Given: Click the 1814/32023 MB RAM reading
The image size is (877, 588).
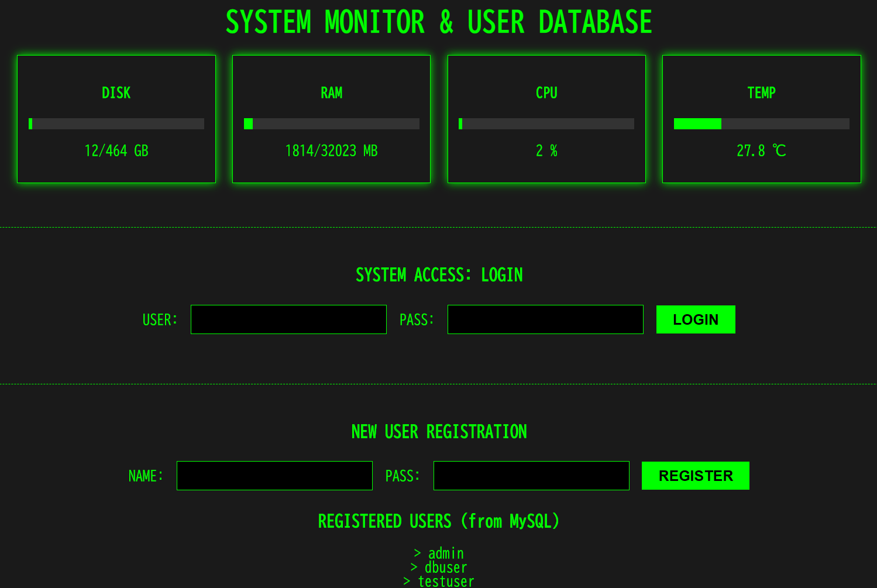Looking at the screenshot, I should tap(331, 151).
